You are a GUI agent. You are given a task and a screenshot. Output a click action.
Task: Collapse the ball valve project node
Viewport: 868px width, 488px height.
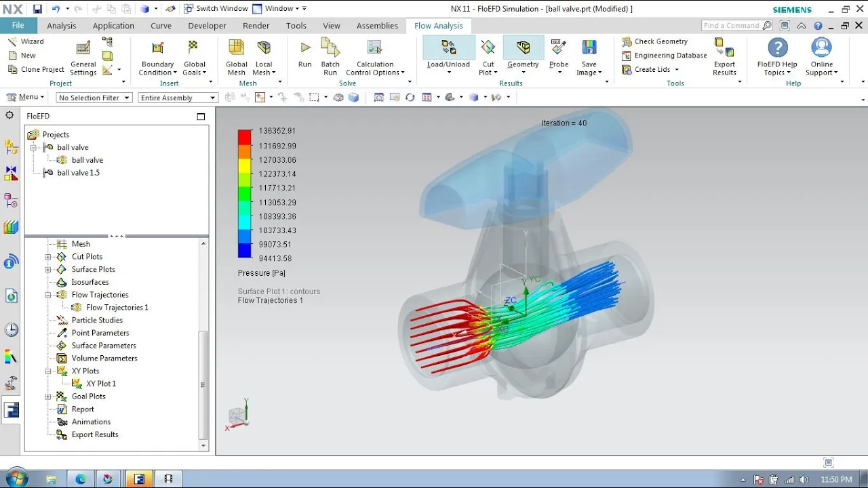click(33, 147)
